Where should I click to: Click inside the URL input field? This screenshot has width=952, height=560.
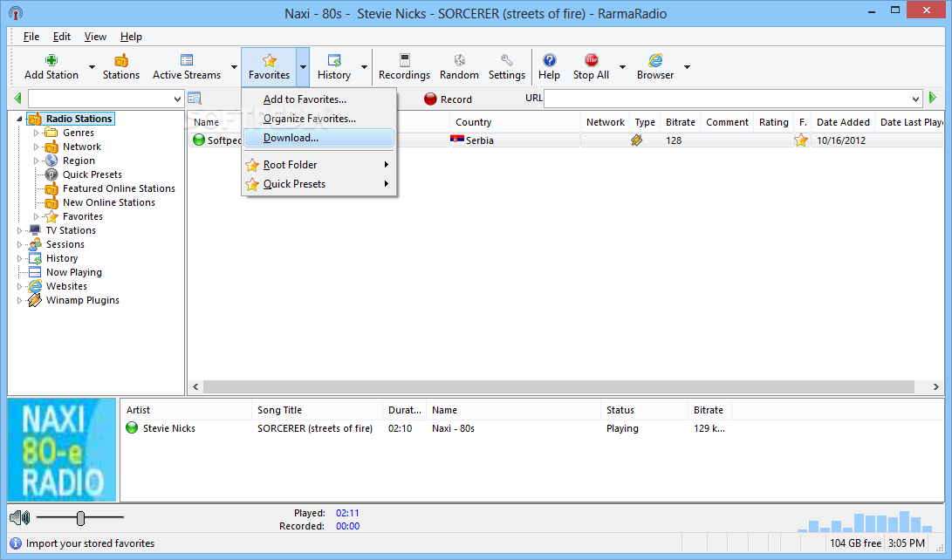click(727, 99)
